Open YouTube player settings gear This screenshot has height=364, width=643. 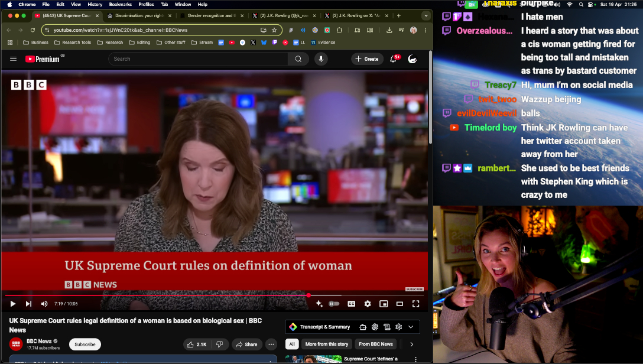pos(368,304)
